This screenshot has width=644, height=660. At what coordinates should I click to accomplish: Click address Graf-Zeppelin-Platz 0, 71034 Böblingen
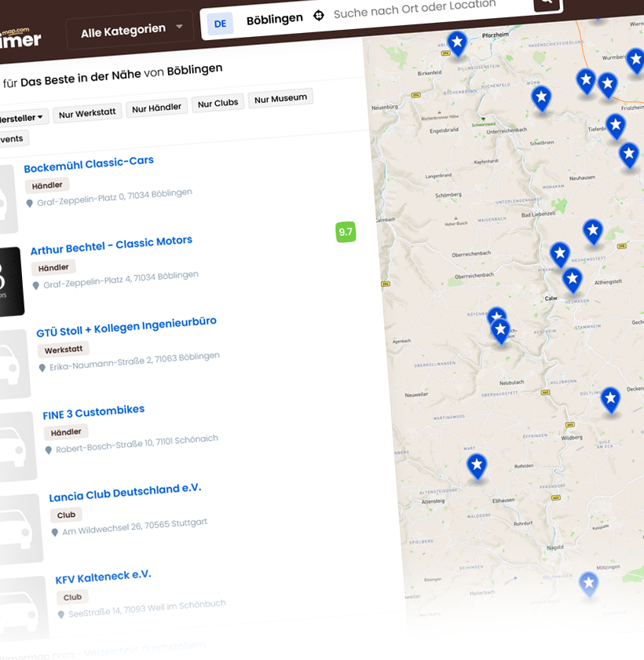[115, 197]
